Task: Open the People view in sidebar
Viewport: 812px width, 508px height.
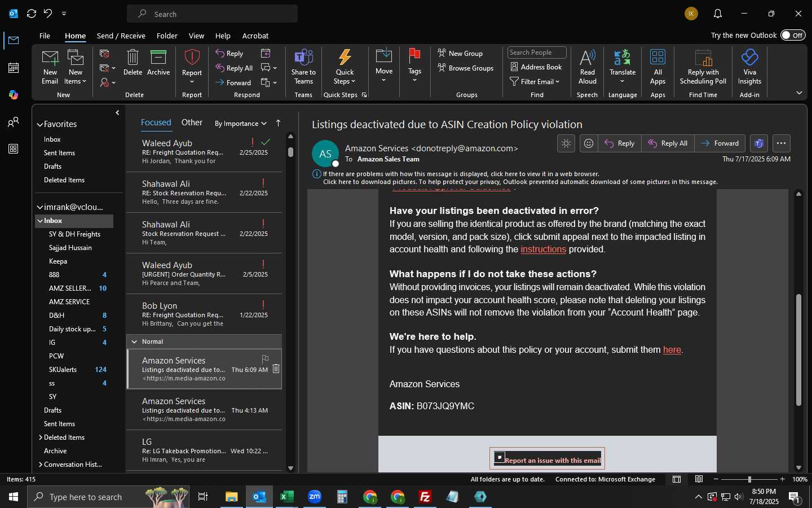Action: coord(14,122)
